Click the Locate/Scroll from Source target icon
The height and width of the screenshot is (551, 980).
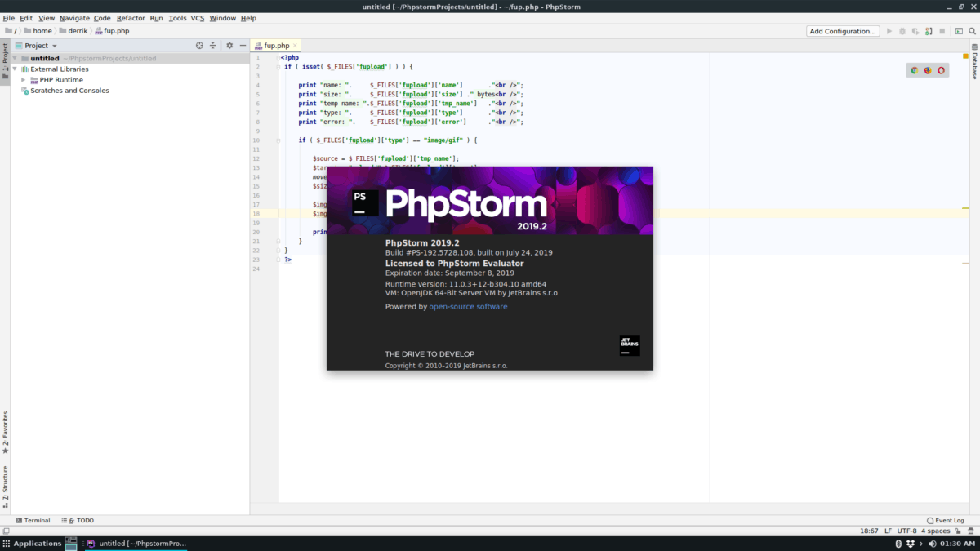199,46
